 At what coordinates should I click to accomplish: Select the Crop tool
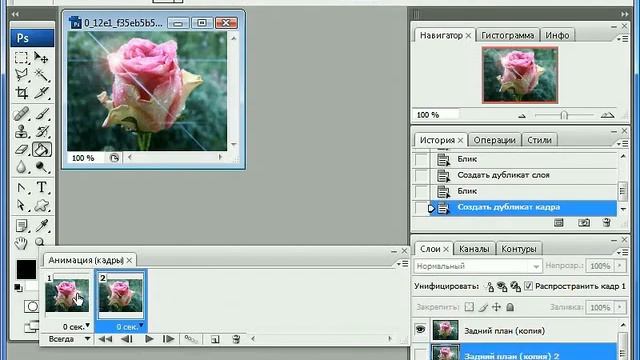click(x=21, y=93)
